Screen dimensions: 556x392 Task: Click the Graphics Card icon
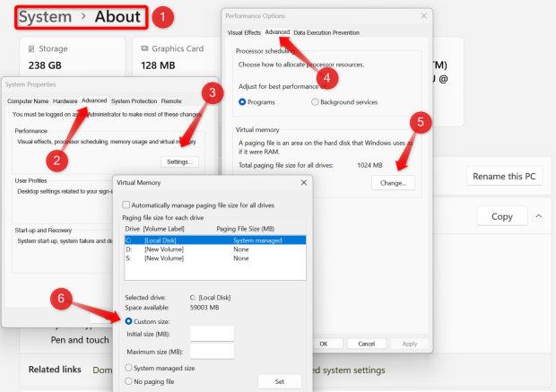tap(144, 48)
